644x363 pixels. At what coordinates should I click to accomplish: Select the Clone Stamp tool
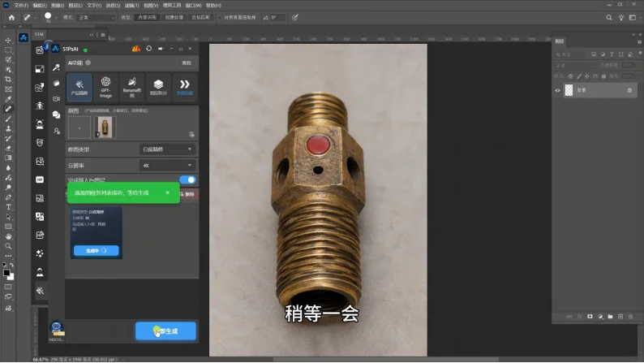point(8,128)
